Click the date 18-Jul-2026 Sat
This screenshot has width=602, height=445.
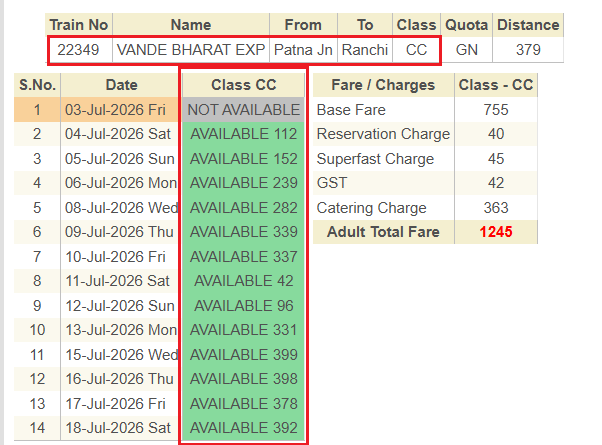click(117, 428)
